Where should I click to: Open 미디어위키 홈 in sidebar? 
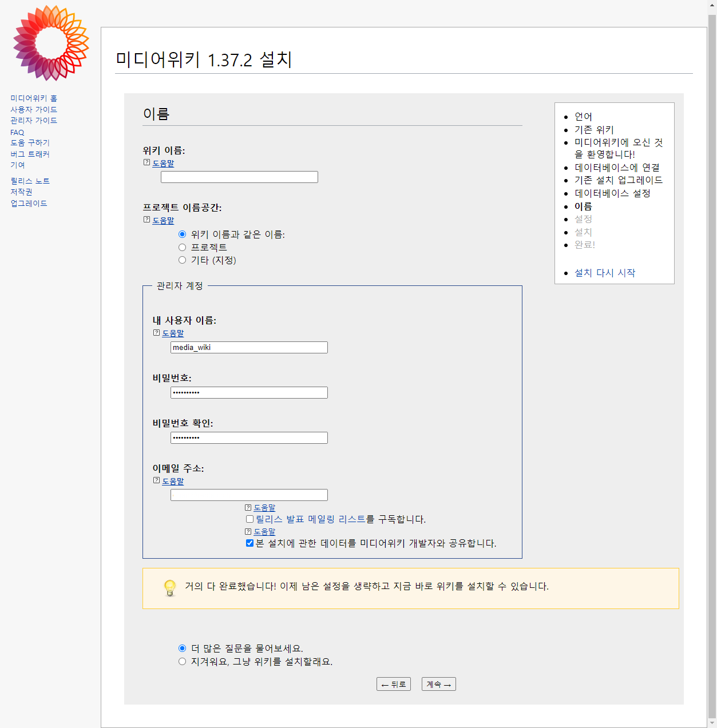click(x=34, y=98)
